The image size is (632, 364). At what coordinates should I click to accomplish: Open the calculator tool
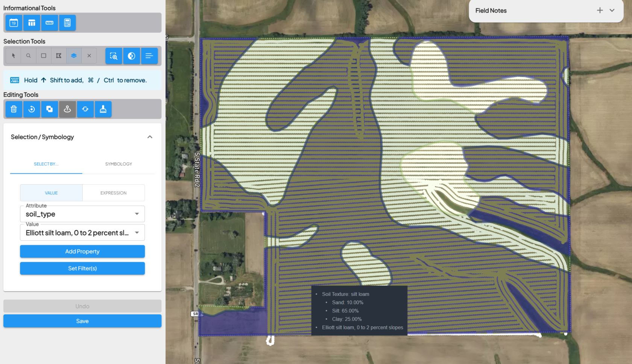pos(67,23)
